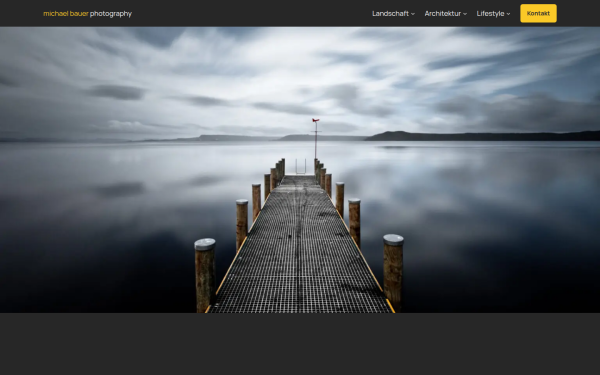
Task: Open the michael bauer photography home link
Action: (87, 14)
